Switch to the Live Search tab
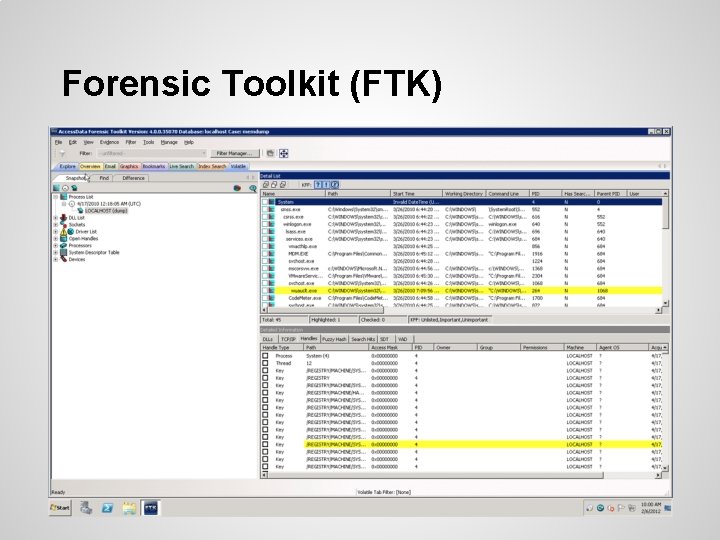The width and height of the screenshot is (720, 540). (x=181, y=166)
